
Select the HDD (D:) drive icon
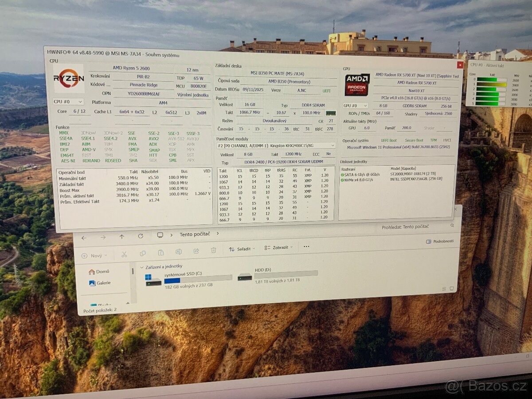pyautogui.click(x=245, y=277)
